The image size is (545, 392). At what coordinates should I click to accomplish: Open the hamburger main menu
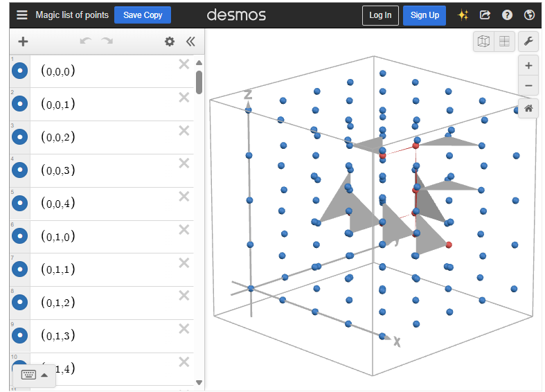click(x=22, y=15)
